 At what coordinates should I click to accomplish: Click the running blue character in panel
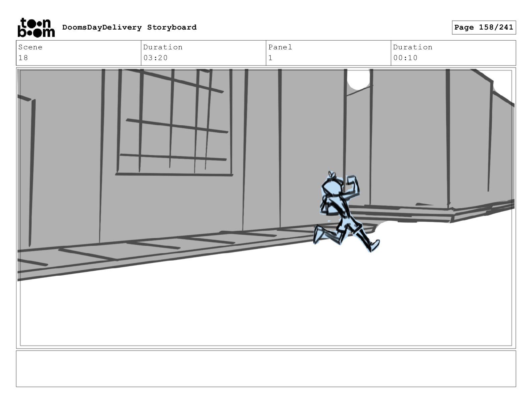point(346,212)
